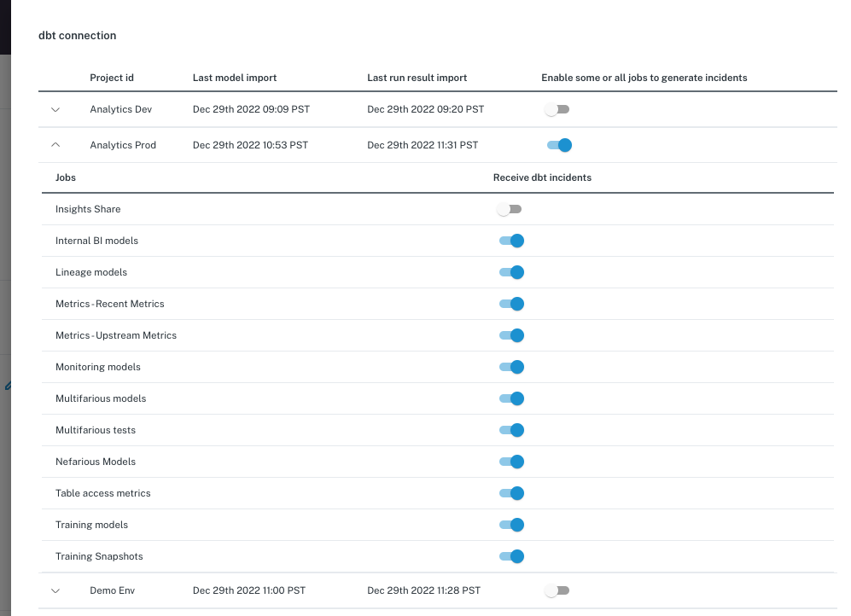Disable incidents toggle for Analytics Prod
This screenshot has width=851, height=616.
pos(559,145)
